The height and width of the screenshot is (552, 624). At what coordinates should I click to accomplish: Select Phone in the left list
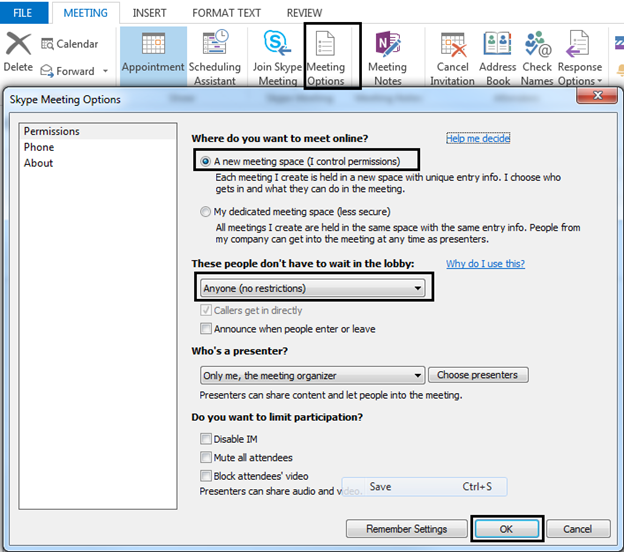pos(97,147)
